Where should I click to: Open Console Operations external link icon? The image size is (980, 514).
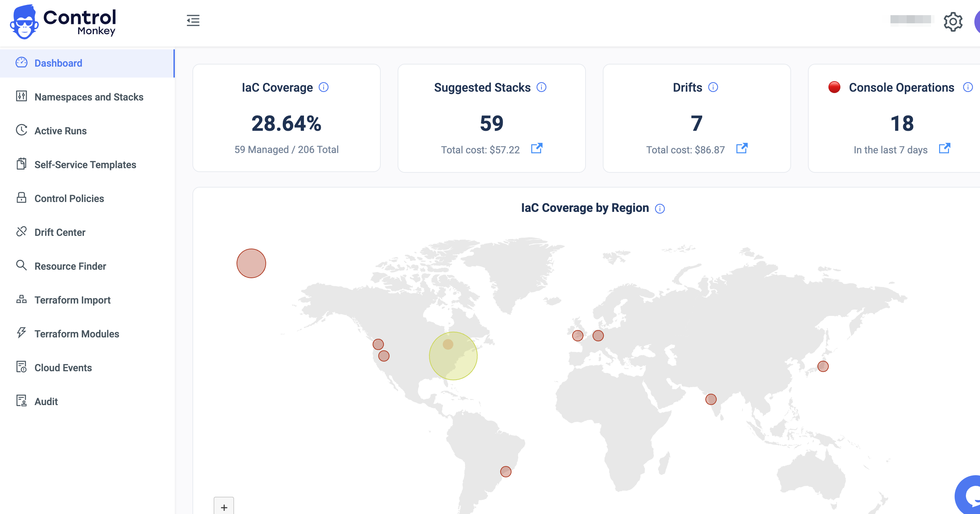click(x=944, y=148)
